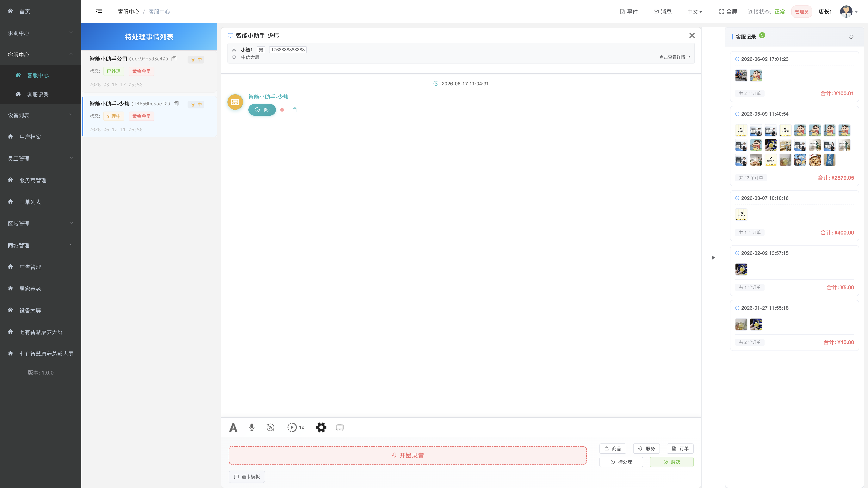Refresh the 客服记录 panel

[851, 37]
